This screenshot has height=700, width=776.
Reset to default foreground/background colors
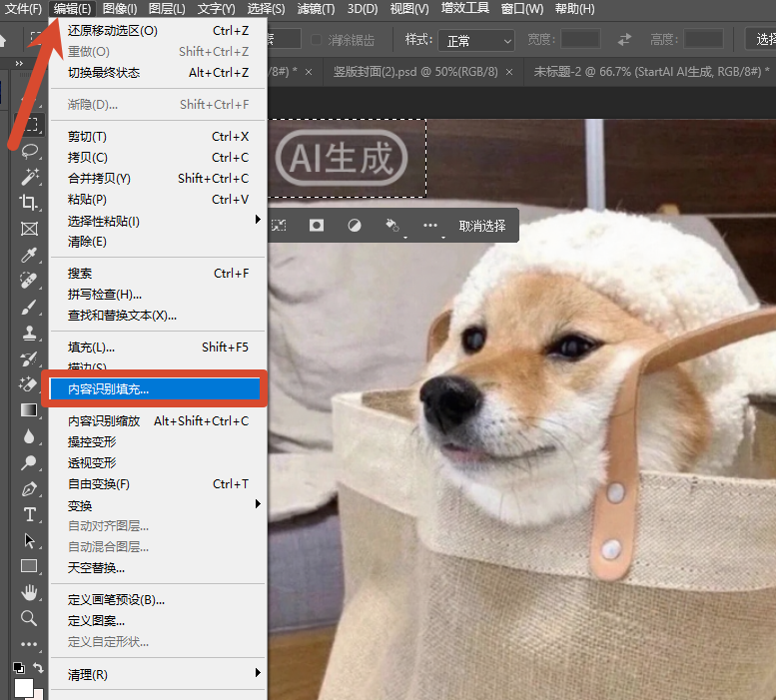[x=19, y=668]
